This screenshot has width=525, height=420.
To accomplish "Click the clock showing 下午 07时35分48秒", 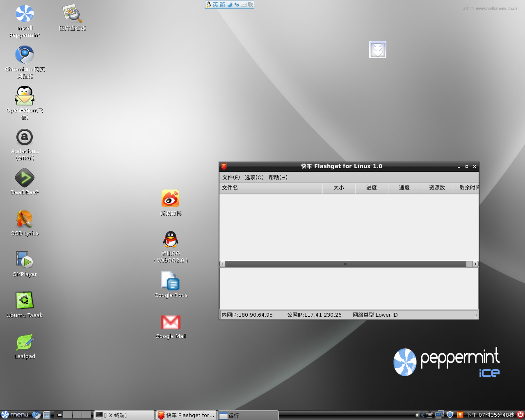I will (490, 415).
